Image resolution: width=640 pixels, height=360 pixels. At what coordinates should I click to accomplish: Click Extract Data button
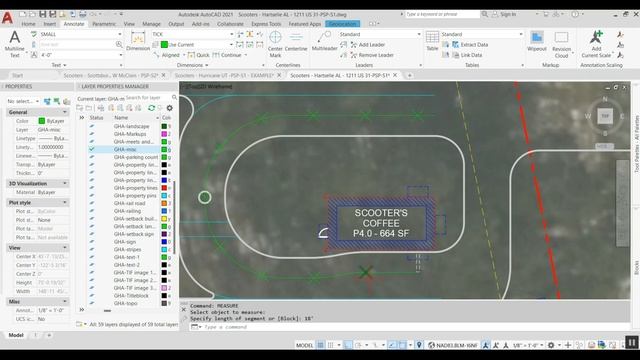coord(470,44)
